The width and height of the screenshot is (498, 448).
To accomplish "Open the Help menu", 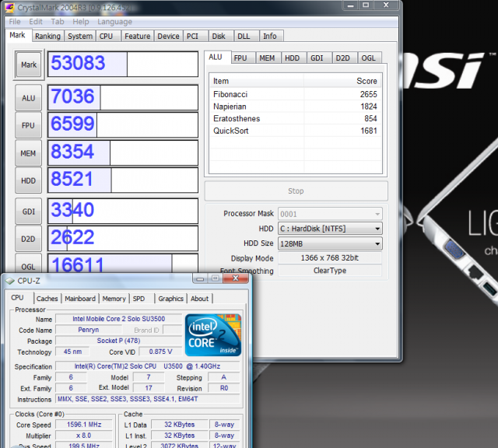I will pyautogui.click(x=81, y=22).
